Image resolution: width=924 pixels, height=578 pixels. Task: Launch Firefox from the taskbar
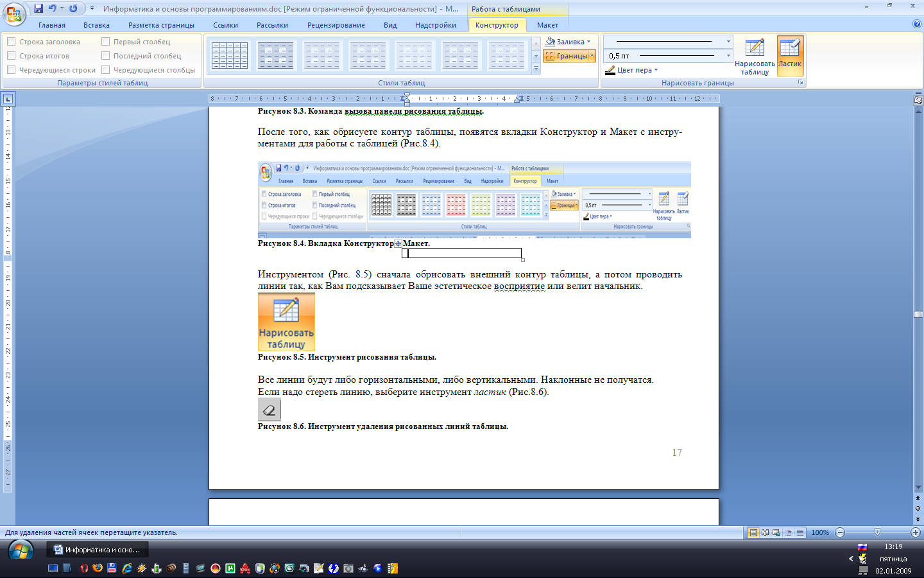click(98, 568)
